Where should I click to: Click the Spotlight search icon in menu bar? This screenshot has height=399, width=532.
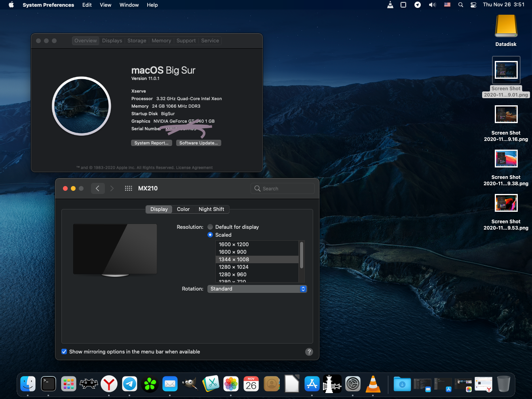460,5
